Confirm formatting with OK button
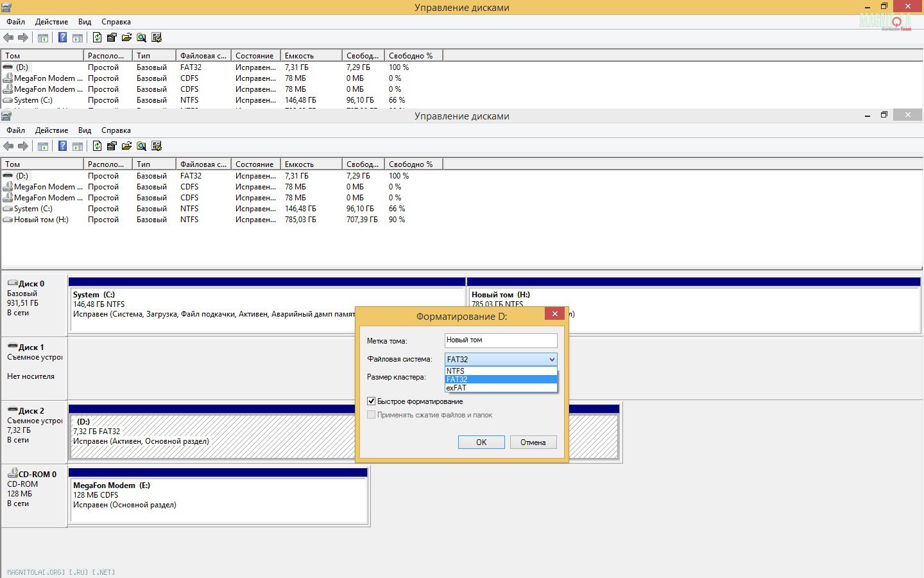 (481, 442)
